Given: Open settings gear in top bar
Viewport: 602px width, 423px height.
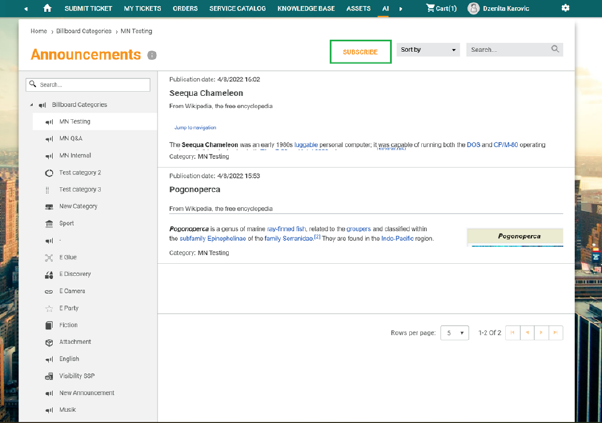Looking at the screenshot, I should 565,8.
